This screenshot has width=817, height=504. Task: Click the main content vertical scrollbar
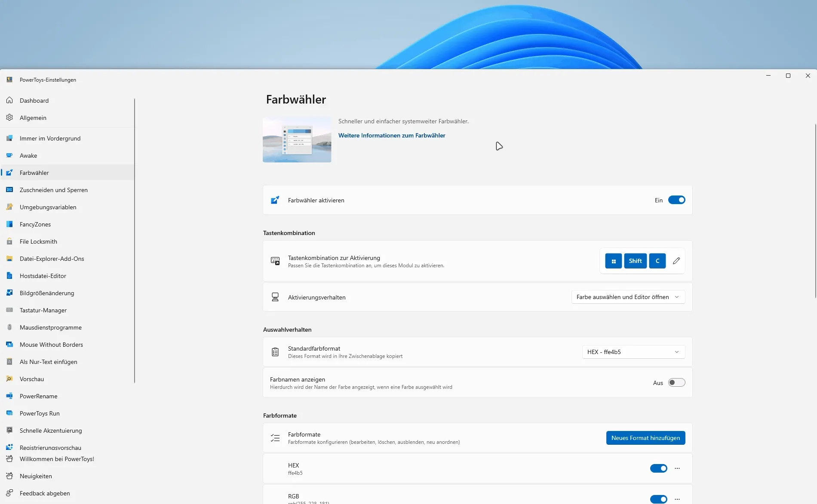(x=815, y=211)
